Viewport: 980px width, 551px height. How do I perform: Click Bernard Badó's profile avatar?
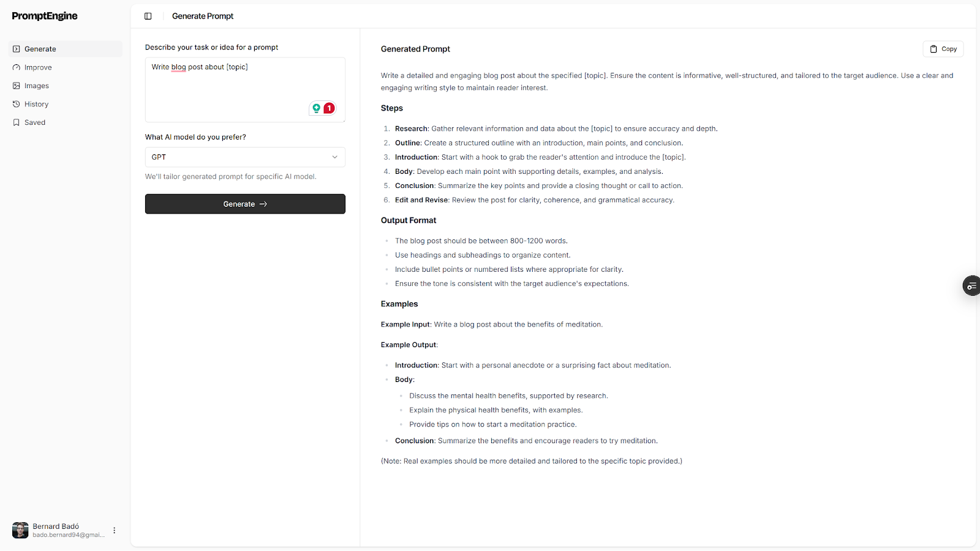tap(20, 530)
